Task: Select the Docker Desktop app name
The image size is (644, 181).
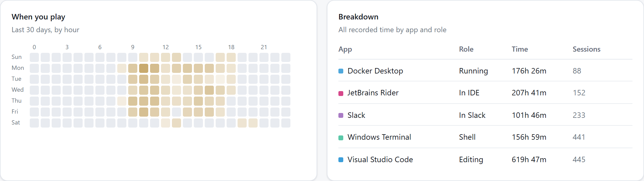Action: 375,71
